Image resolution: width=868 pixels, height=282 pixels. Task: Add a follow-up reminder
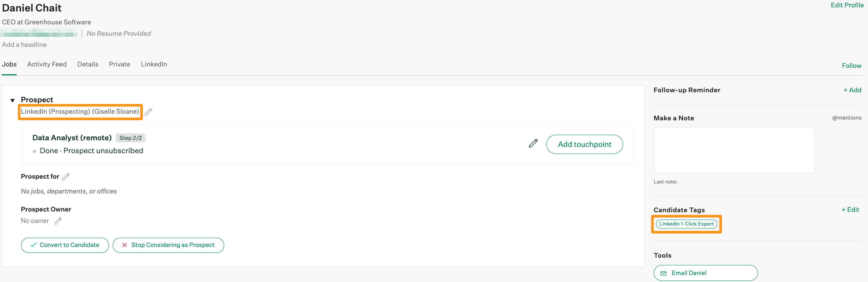click(852, 90)
